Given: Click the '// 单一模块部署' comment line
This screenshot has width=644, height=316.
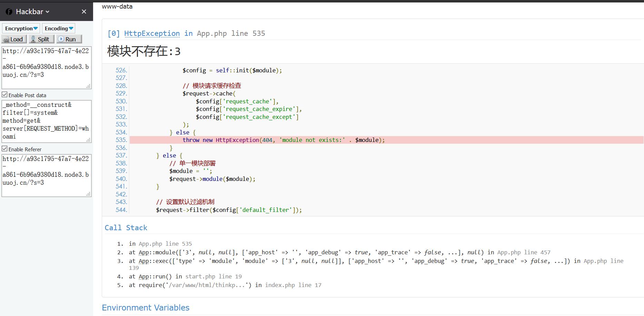Looking at the screenshot, I should click(x=192, y=163).
